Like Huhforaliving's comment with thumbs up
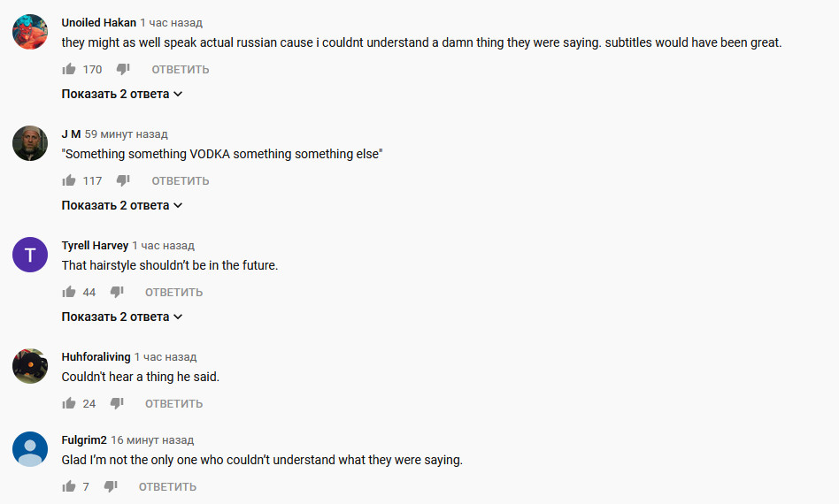 click(x=69, y=403)
